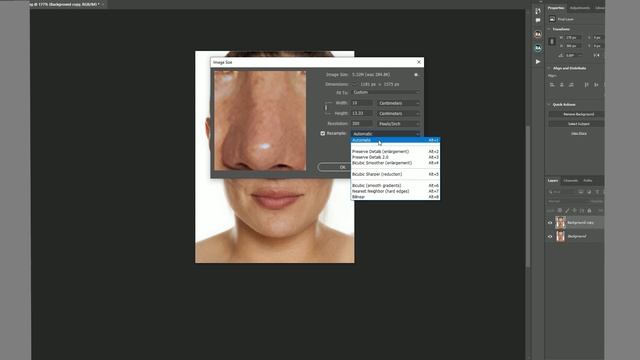Choose Preserve Details (enlargement) option
Screen dimensions: 640x360
(x=395, y=151)
